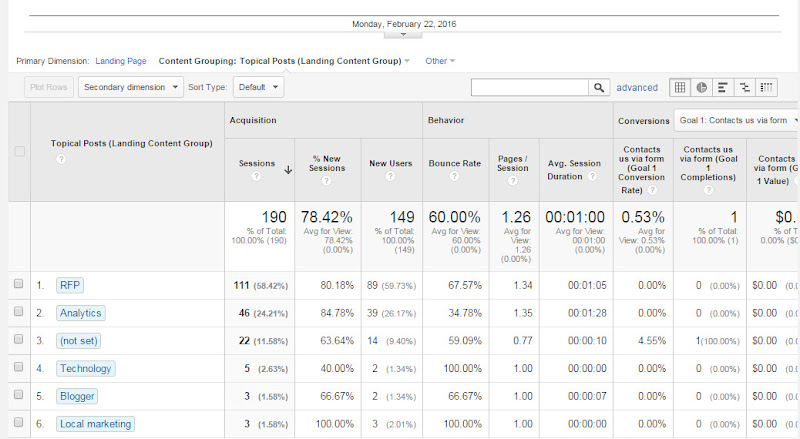Click the search magnifier button

click(599, 87)
